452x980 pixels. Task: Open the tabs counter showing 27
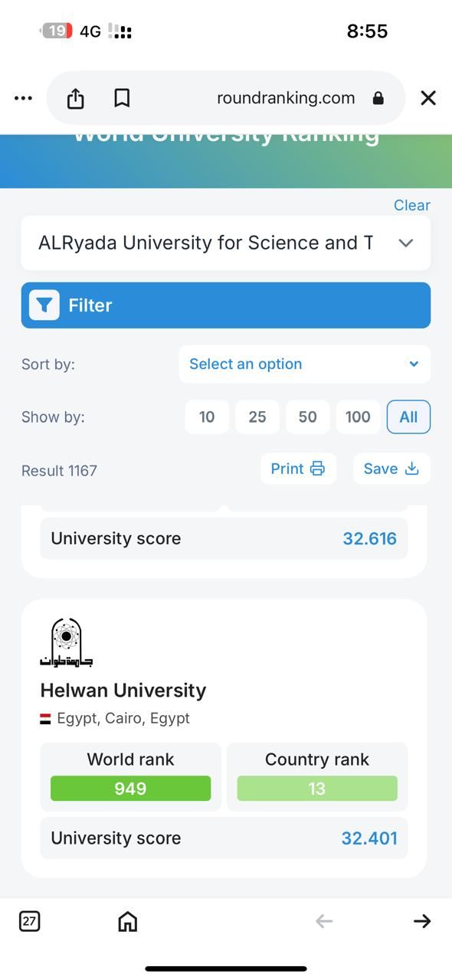coord(29,921)
